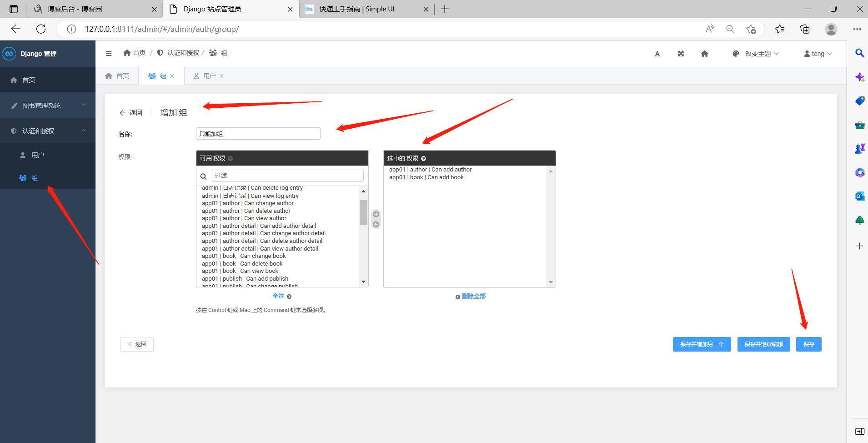Click help icon beside 可用 权限

coord(230,158)
